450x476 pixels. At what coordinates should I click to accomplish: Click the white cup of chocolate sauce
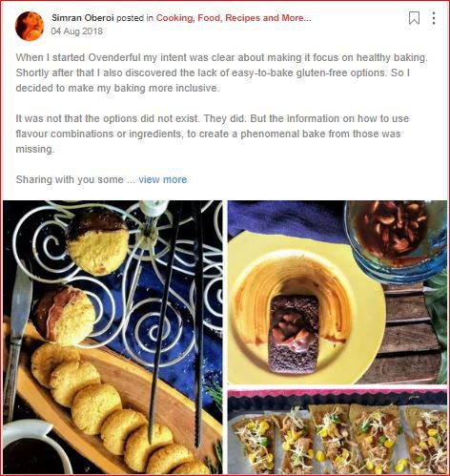click(33, 448)
